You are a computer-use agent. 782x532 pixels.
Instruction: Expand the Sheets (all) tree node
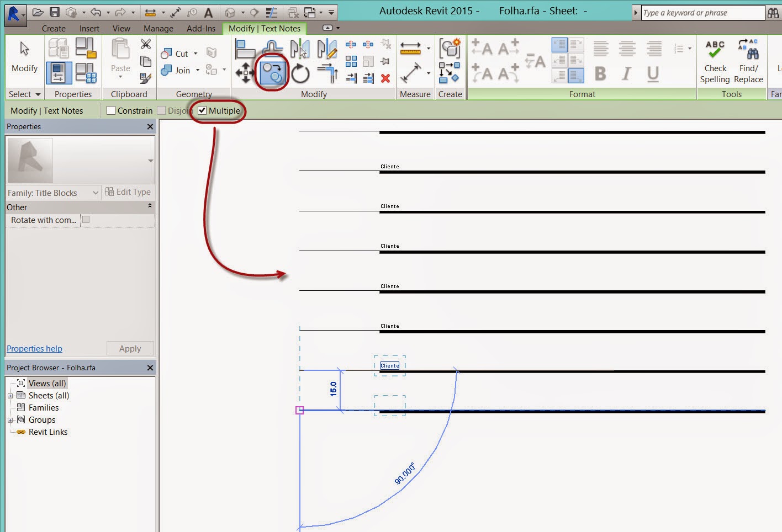(x=11, y=395)
